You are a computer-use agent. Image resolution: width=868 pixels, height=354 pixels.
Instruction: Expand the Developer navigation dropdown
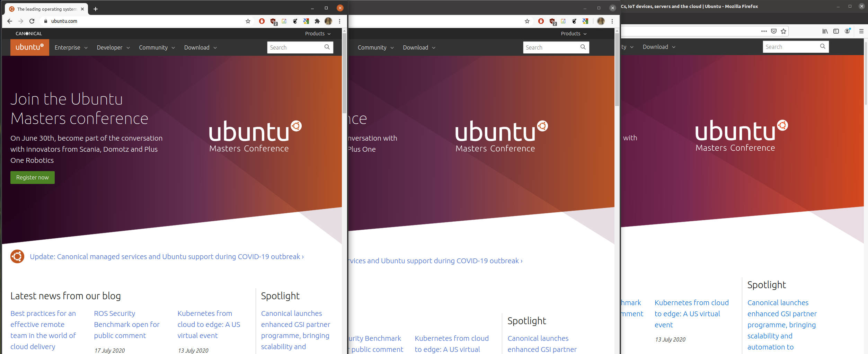(113, 47)
